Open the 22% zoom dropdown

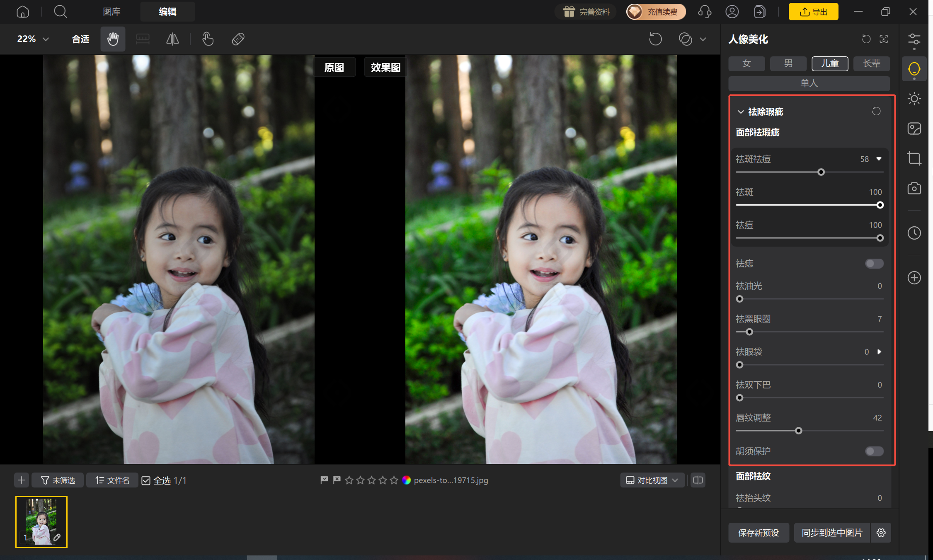33,39
